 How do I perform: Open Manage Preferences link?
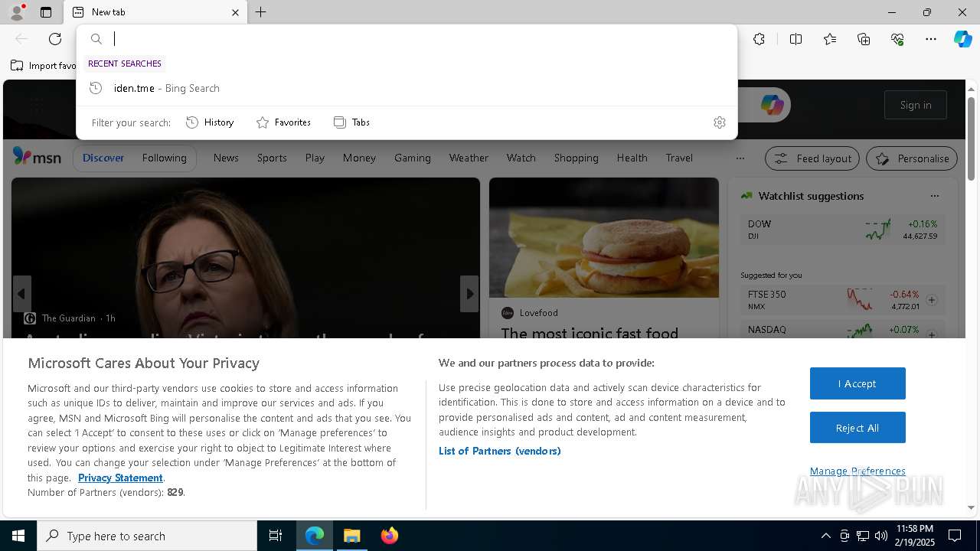coord(857,471)
